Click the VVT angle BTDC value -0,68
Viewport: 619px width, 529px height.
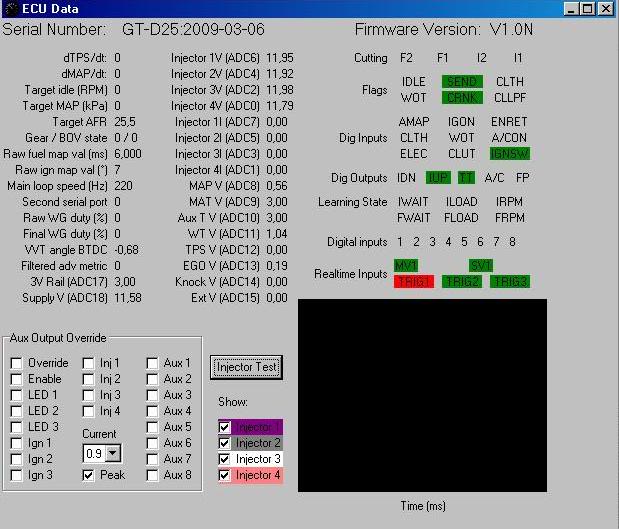click(x=126, y=250)
